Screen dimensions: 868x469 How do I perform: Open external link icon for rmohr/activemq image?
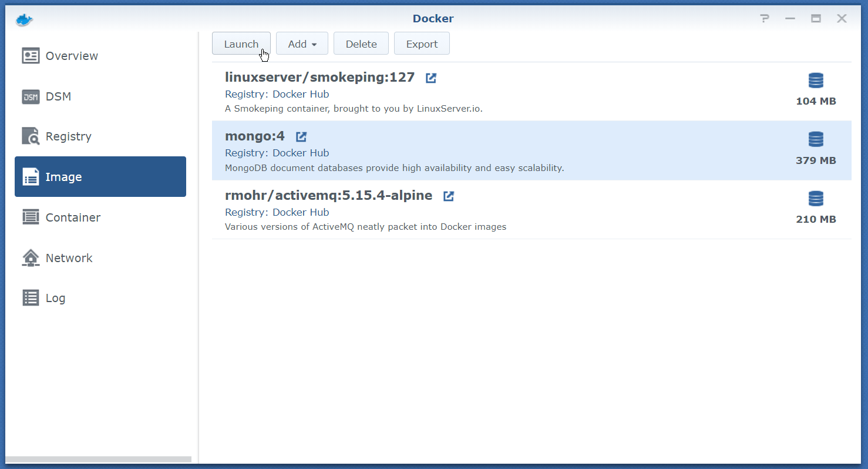(449, 196)
